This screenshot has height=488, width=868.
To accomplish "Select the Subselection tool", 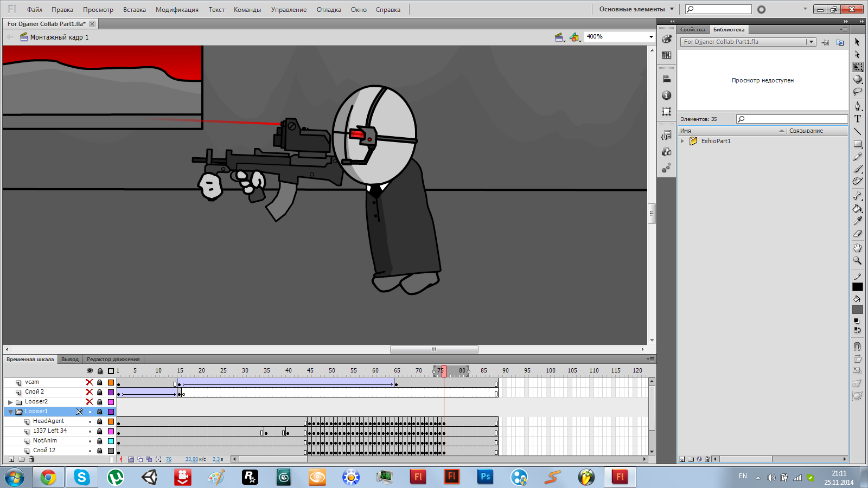I will (x=857, y=54).
